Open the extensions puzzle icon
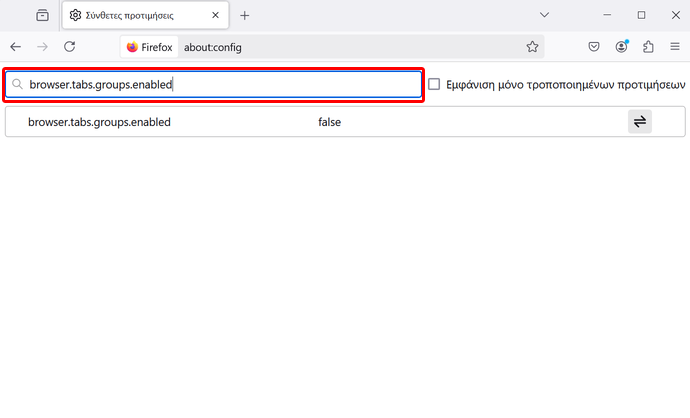 [x=648, y=47]
